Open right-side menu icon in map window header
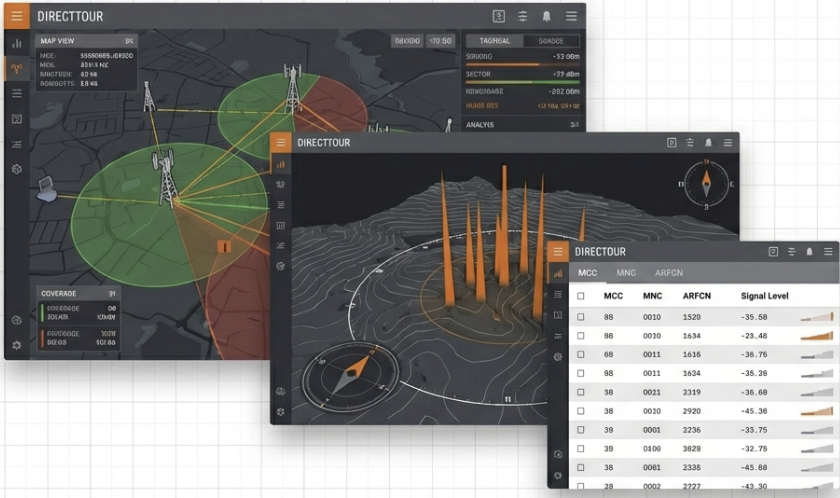Screen dimensions: 840x498 [x=571, y=17]
